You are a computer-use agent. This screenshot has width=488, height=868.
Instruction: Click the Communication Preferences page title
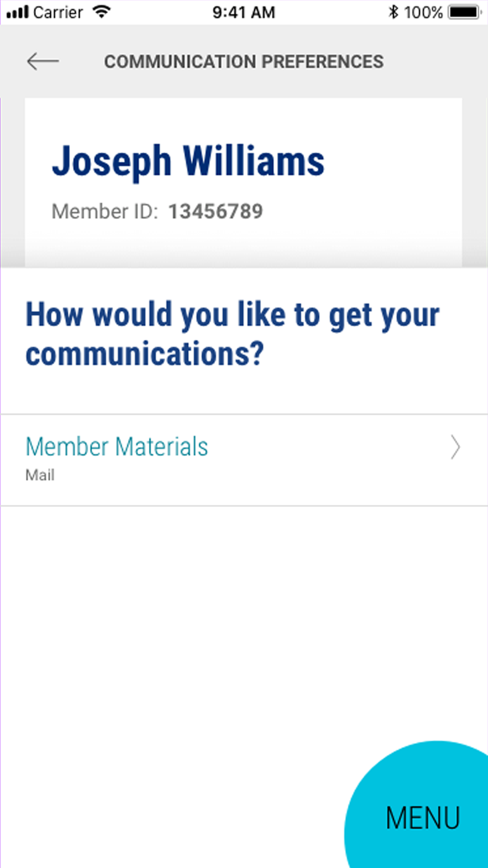pyautogui.click(x=244, y=62)
